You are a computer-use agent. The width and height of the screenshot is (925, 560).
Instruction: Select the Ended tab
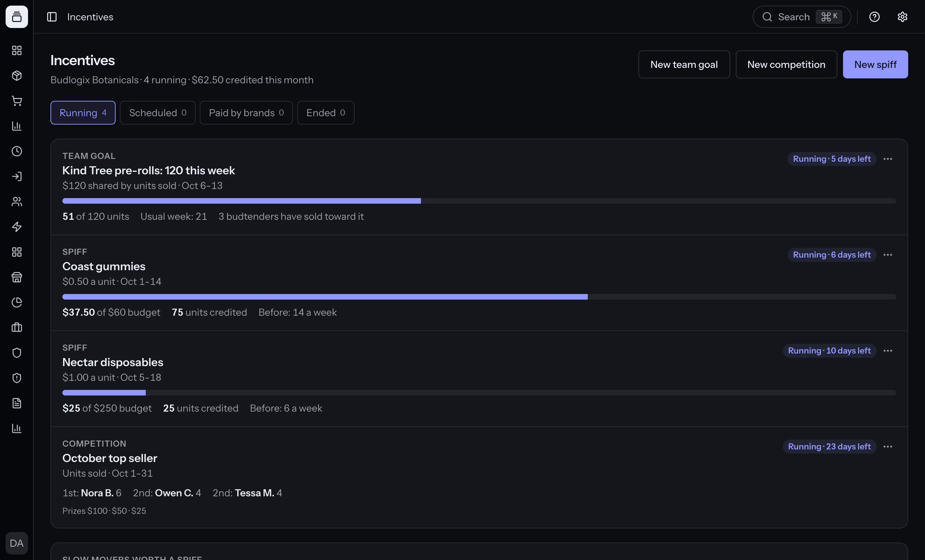point(326,113)
